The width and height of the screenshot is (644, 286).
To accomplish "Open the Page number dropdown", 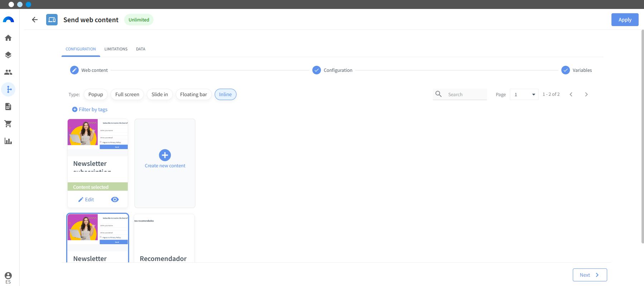I will pyautogui.click(x=524, y=94).
